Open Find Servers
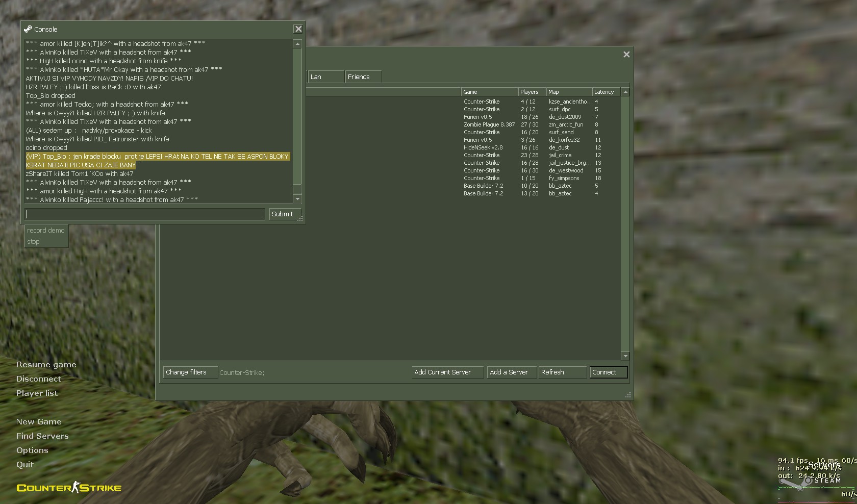The image size is (857, 504). [42, 436]
